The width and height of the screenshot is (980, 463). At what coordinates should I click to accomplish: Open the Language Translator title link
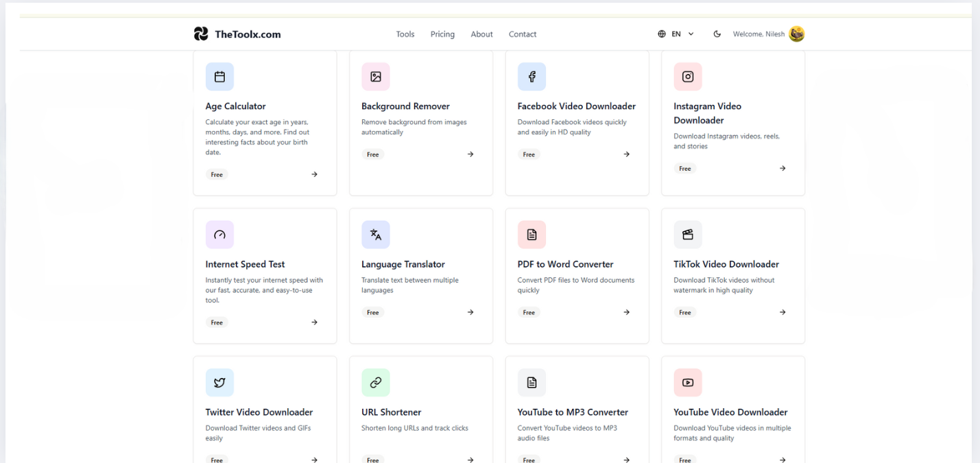(x=403, y=264)
